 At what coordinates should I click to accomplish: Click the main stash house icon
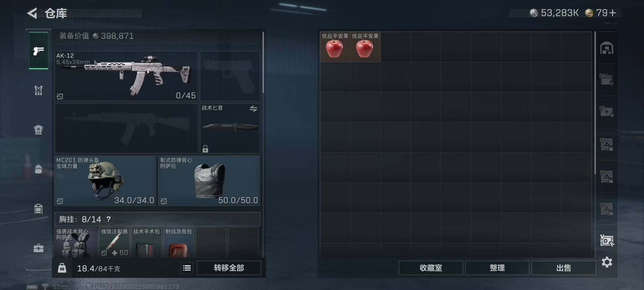click(607, 48)
